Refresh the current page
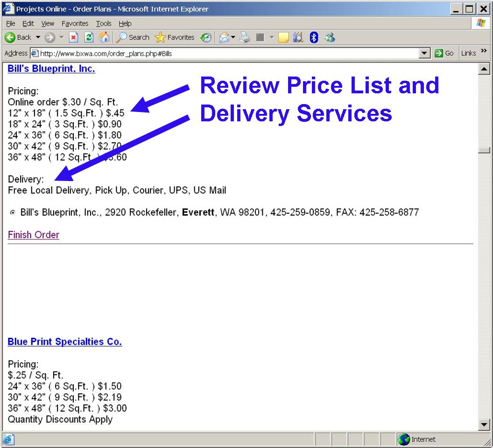This screenshot has width=493, height=448. coord(89,38)
